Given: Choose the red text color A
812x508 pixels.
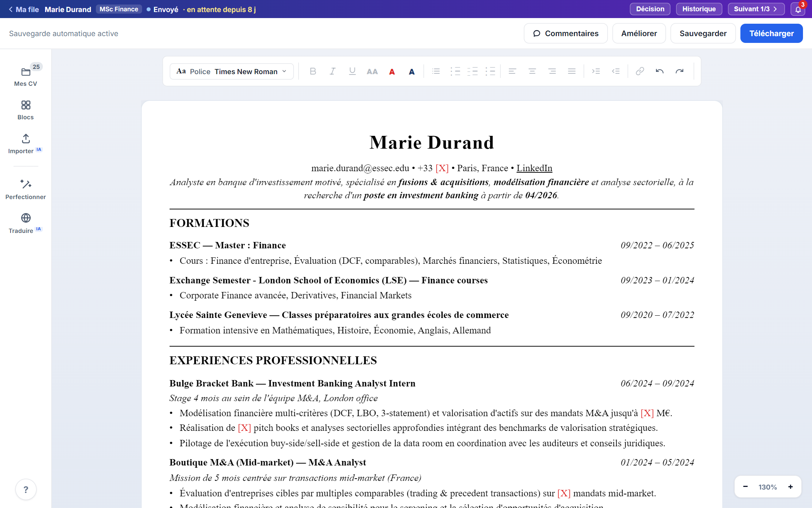Looking at the screenshot, I should pos(392,71).
